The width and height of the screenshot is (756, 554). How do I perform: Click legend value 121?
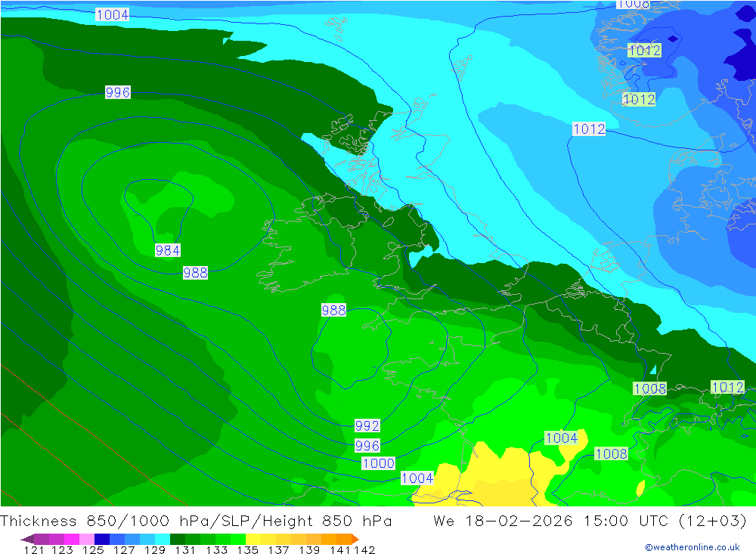click(x=34, y=550)
